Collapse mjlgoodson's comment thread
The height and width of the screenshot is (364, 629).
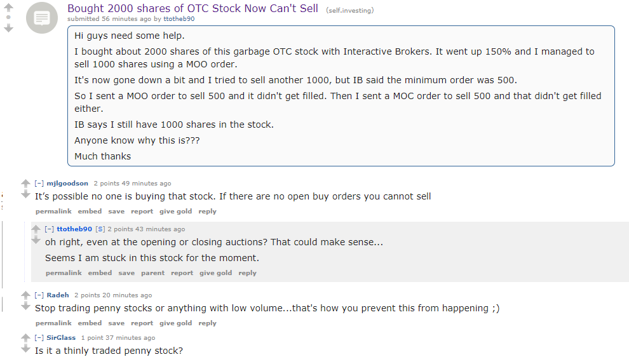coord(39,183)
